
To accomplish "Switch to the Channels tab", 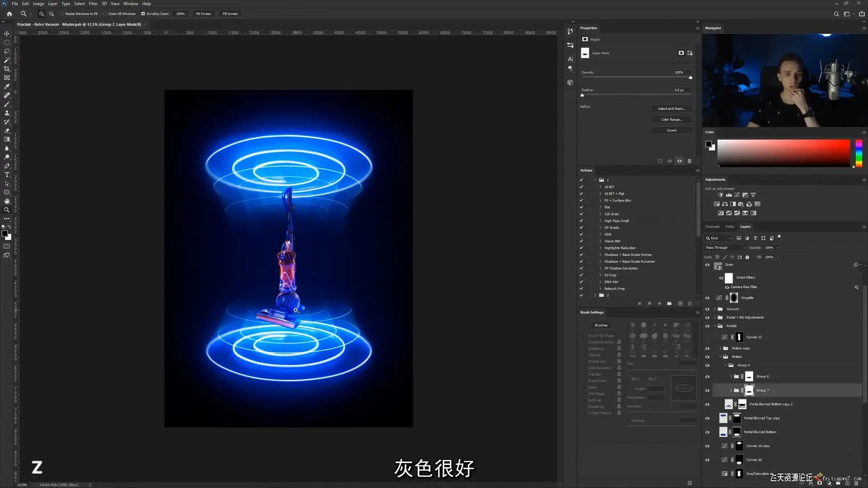I will point(712,227).
